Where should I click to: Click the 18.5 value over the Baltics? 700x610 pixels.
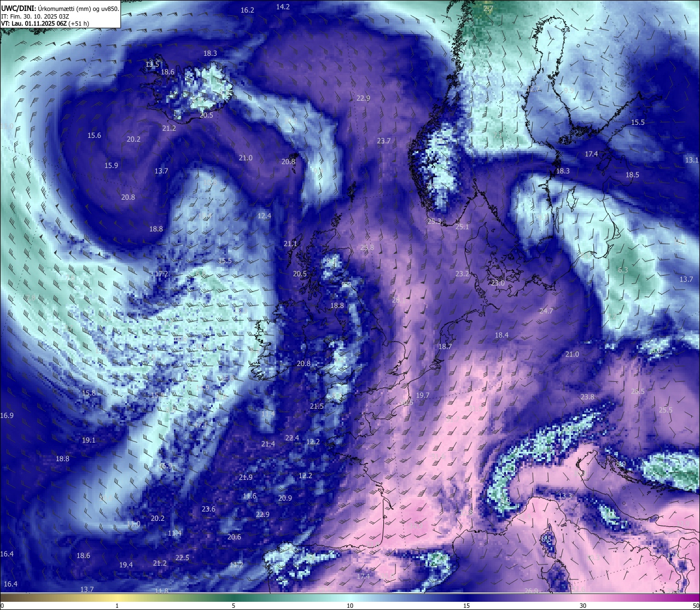632,175
